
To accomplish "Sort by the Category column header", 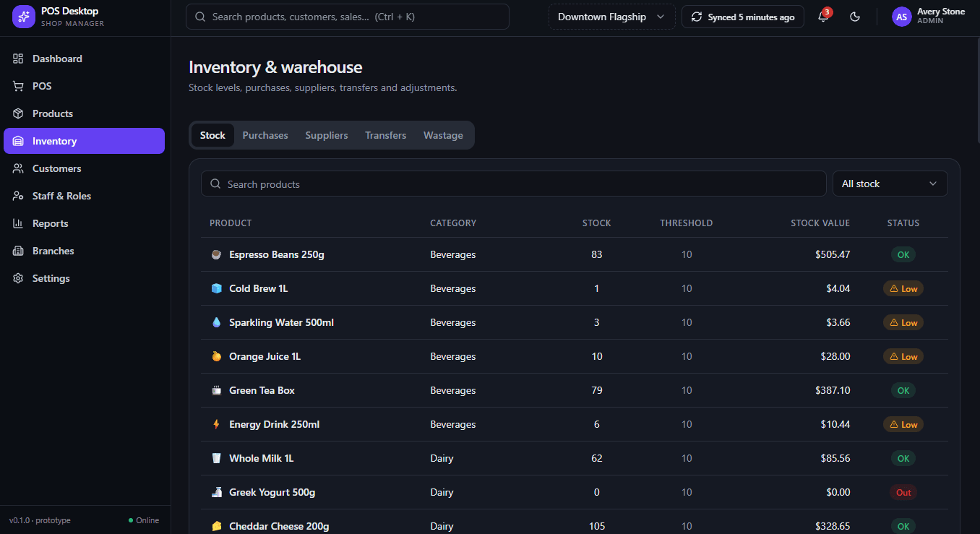I will [453, 223].
